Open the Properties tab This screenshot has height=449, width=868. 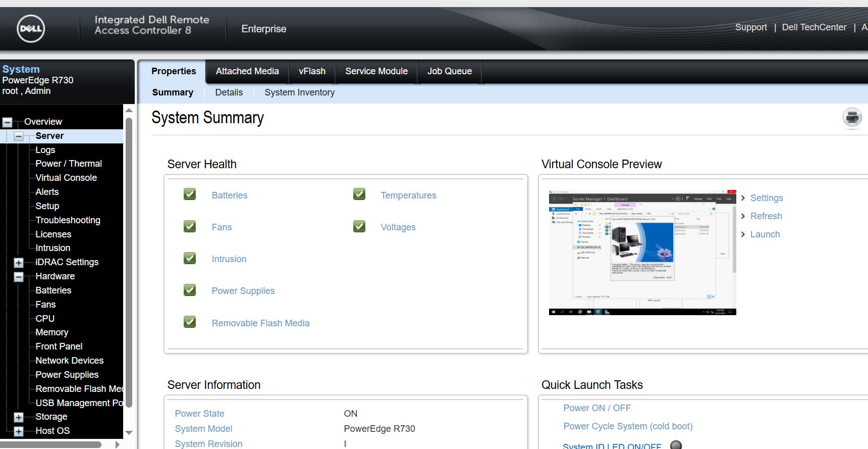click(174, 71)
